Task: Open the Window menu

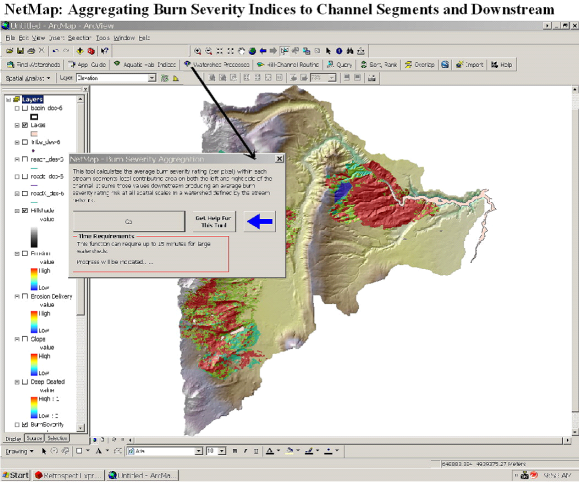Action: click(124, 38)
